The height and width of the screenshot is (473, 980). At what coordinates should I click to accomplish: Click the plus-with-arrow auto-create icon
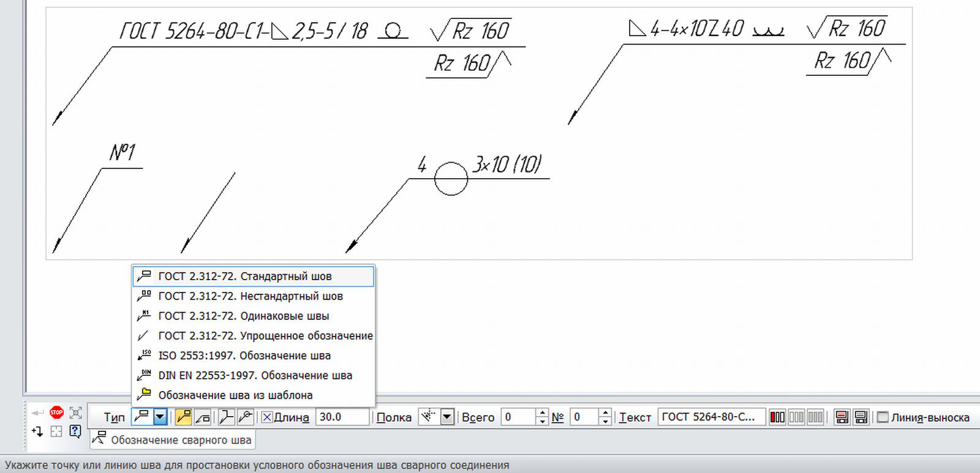[37, 431]
